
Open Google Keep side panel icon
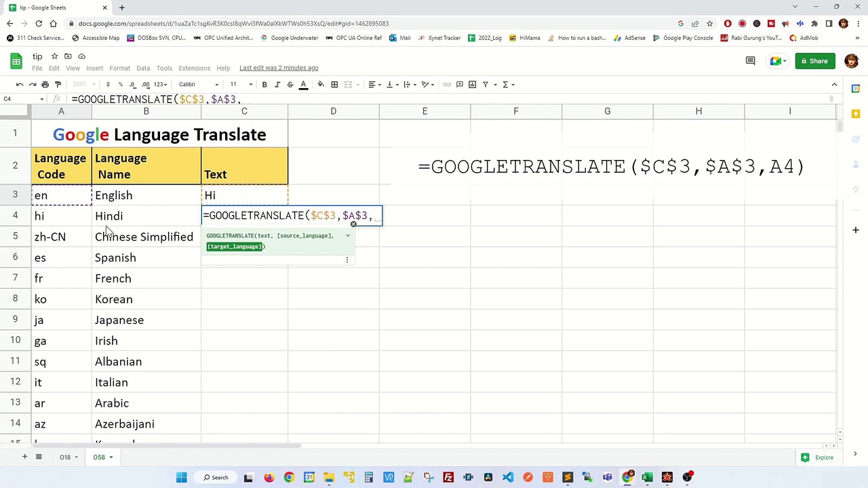(x=856, y=114)
